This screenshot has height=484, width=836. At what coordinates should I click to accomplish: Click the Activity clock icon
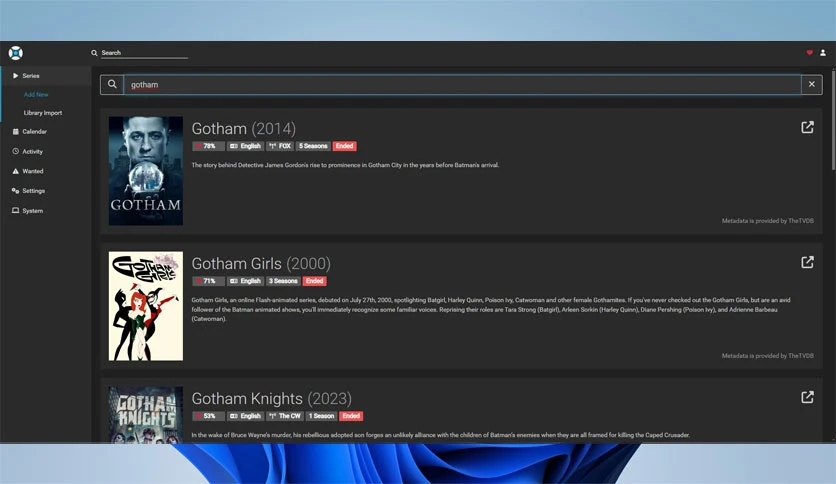[15, 151]
